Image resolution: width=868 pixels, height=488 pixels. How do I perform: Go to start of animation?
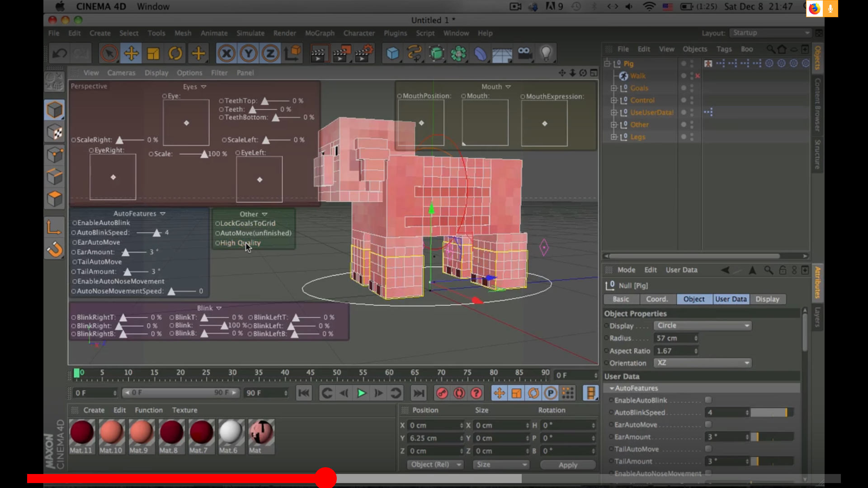click(x=304, y=393)
